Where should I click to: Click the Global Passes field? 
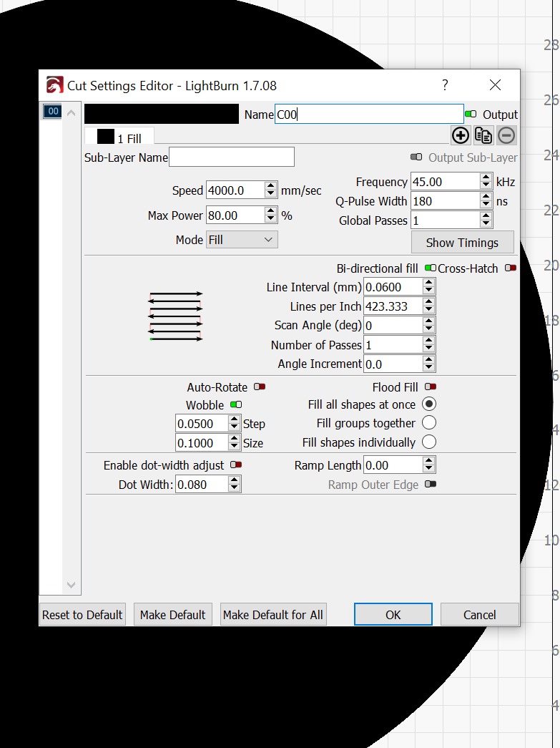click(445, 220)
